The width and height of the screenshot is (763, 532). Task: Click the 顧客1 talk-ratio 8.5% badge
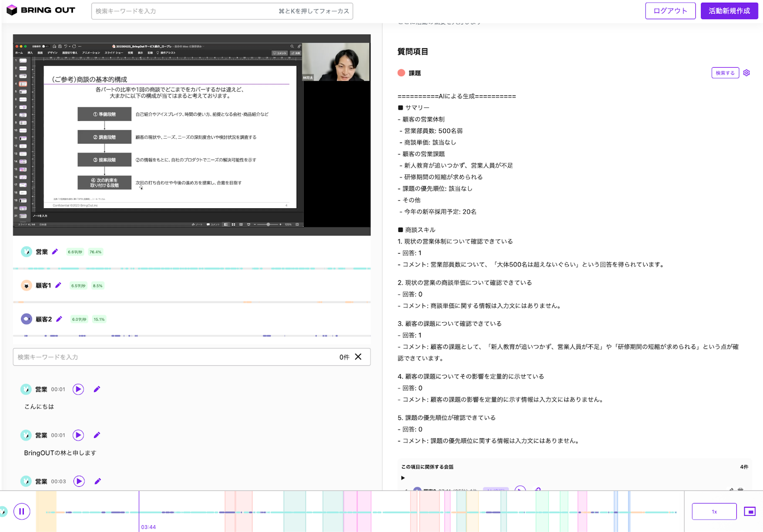98,286
